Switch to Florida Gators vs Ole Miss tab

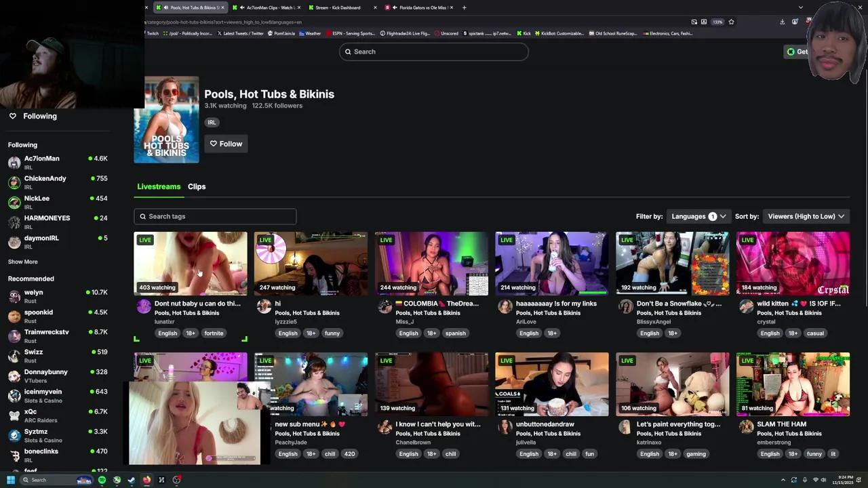point(418,7)
